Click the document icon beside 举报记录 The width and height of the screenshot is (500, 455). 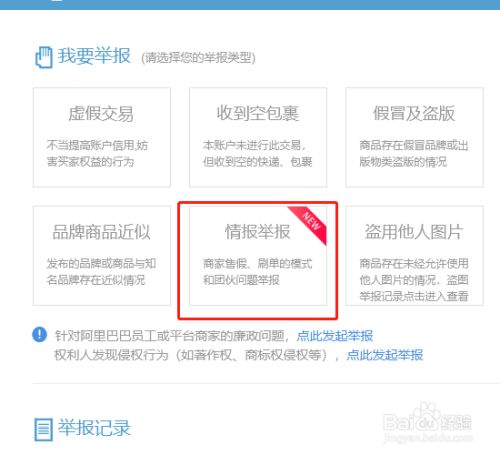click(x=44, y=429)
